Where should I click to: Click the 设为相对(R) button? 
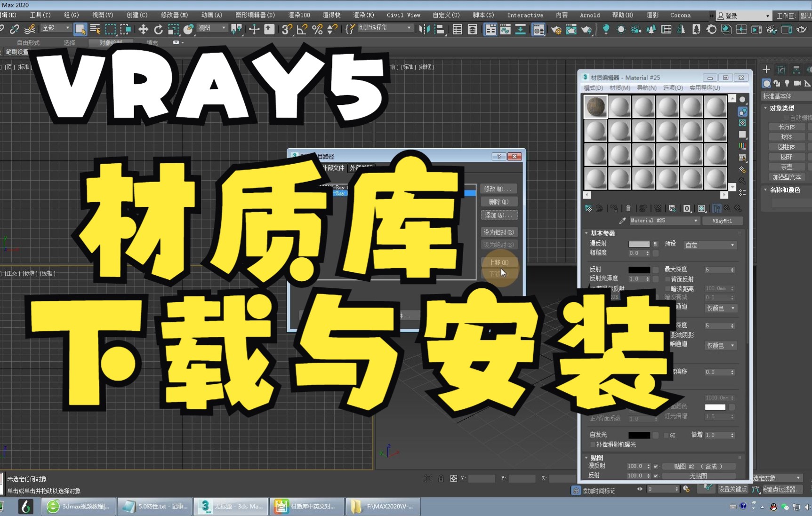point(499,232)
